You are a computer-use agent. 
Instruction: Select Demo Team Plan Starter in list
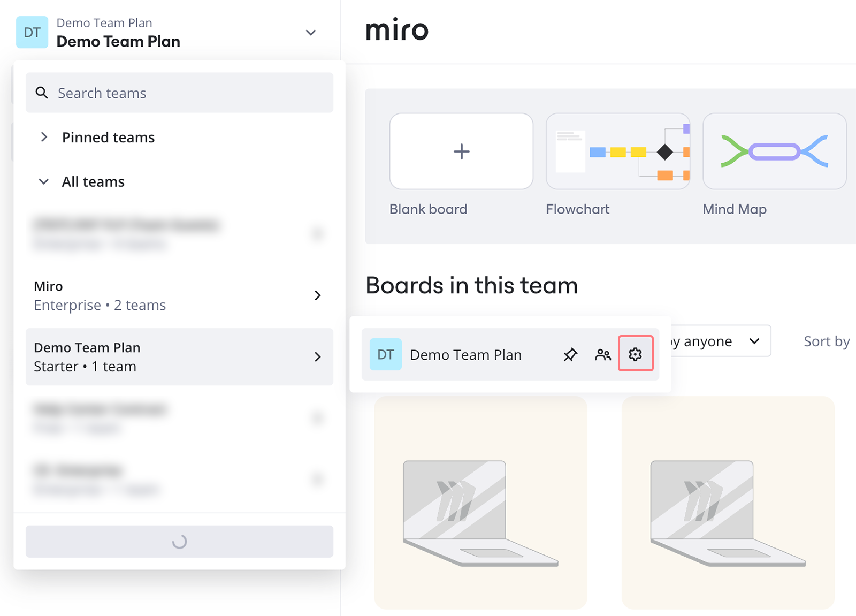(x=179, y=357)
